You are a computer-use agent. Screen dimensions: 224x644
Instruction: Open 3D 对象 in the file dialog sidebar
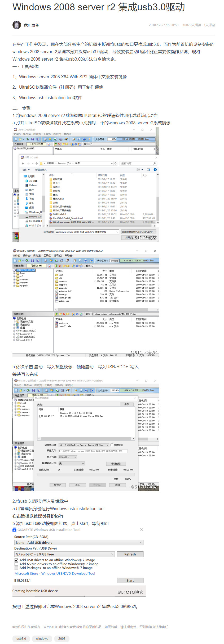(31, 181)
